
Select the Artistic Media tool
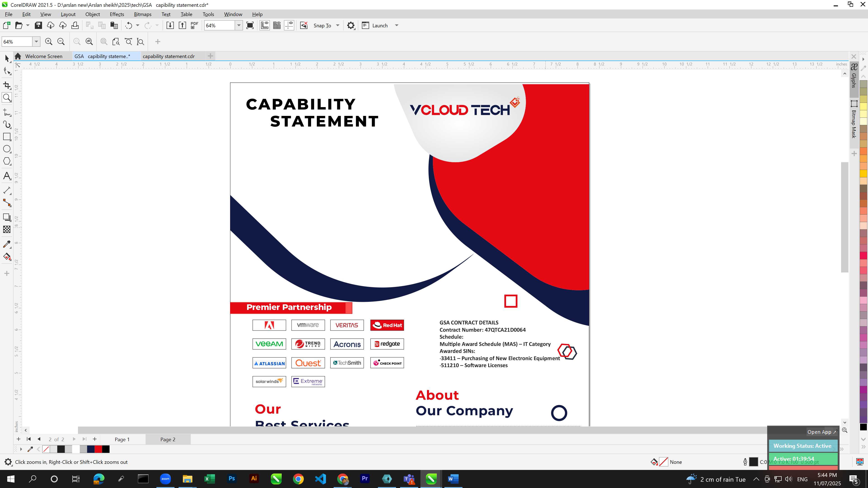7,124
